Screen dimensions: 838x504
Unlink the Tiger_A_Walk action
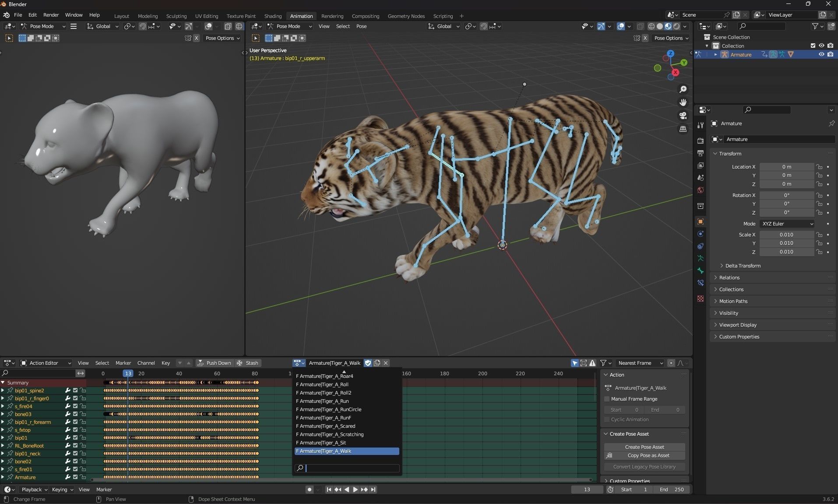coord(386,363)
